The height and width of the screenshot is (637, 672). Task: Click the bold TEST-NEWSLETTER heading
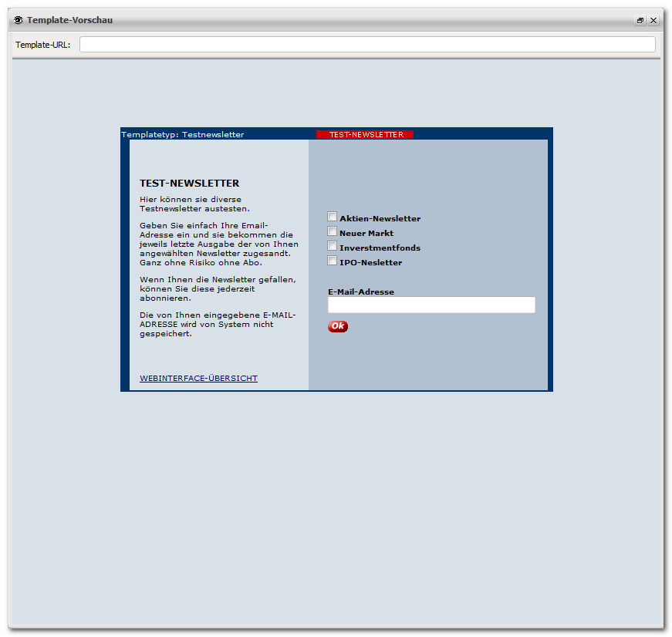(x=189, y=184)
